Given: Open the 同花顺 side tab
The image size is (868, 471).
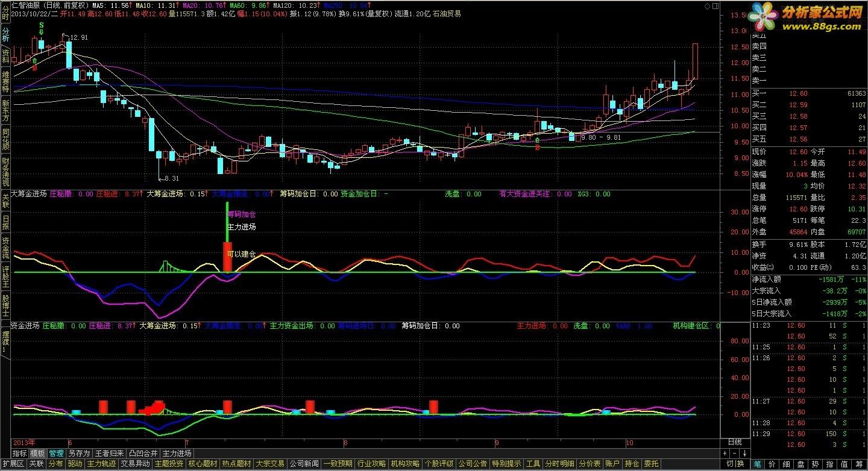Looking at the screenshot, I should [x=5, y=140].
